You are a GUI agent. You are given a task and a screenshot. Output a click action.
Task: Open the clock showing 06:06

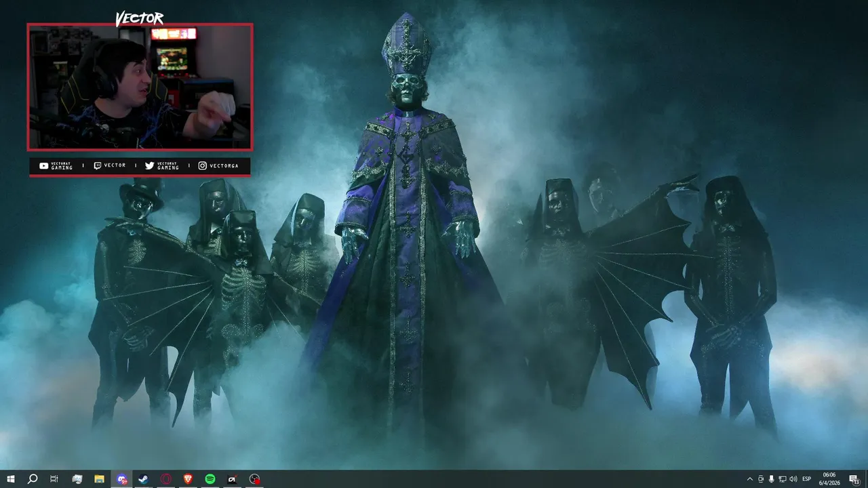click(x=829, y=479)
